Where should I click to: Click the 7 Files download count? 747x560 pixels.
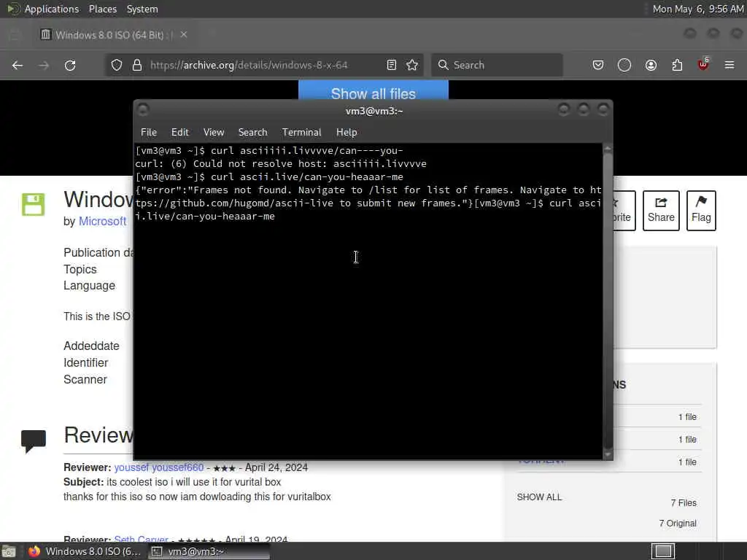click(x=684, y=503)
